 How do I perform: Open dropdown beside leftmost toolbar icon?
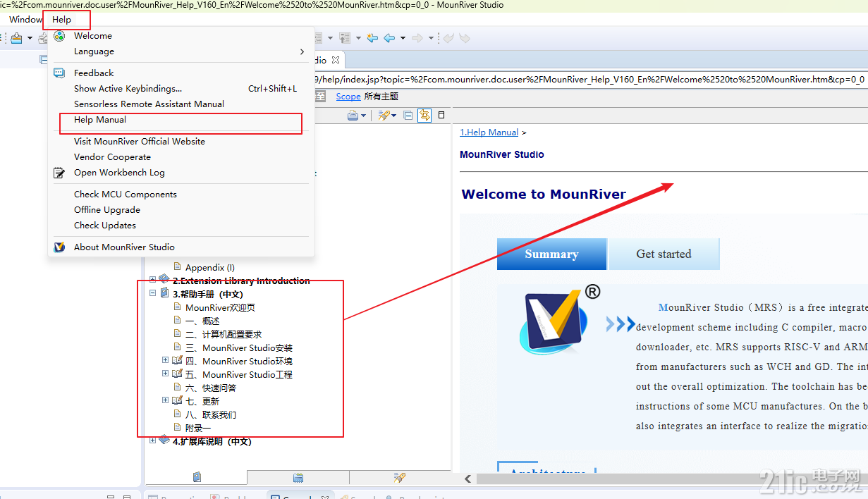point(30,37)
